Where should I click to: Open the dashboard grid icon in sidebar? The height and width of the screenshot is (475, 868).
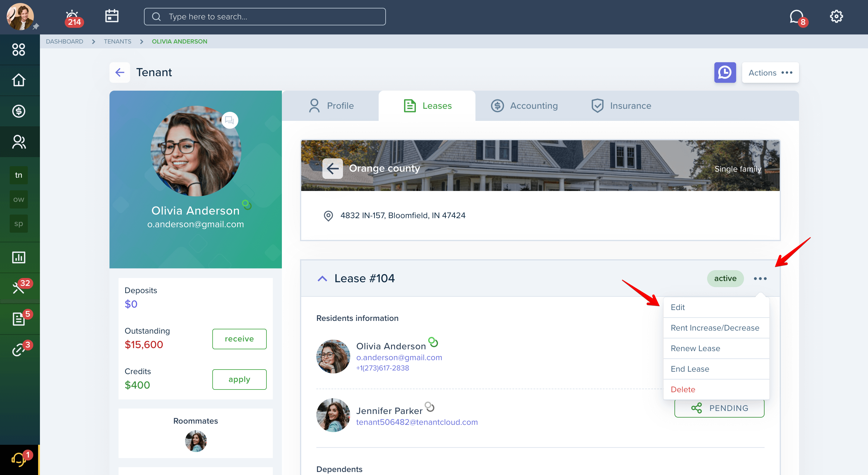pos(18,50)
